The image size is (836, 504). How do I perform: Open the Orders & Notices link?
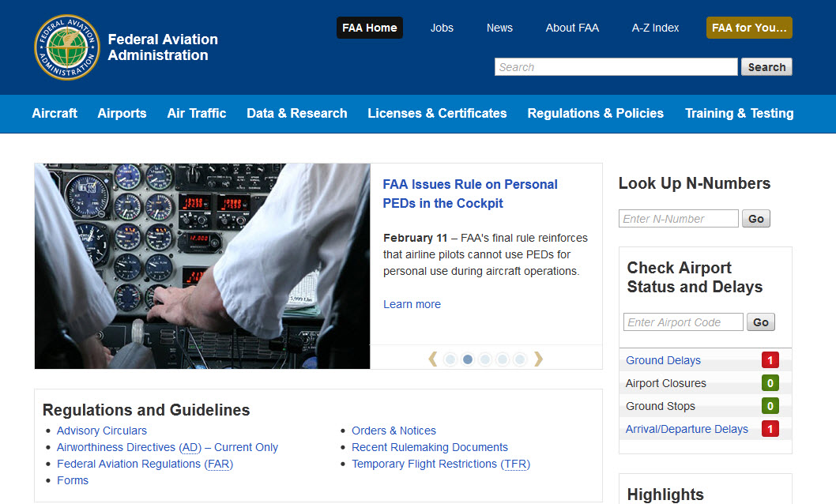point(394,431)
